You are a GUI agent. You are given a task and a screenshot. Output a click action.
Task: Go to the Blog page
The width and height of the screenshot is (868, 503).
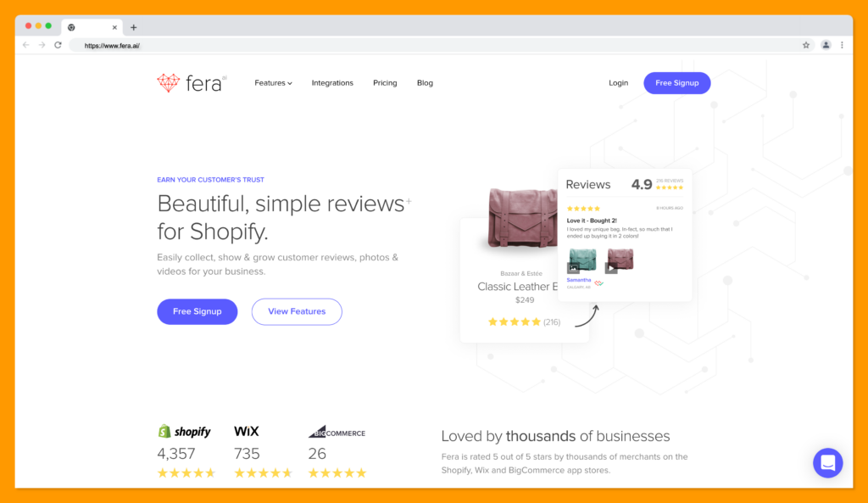coord(425,83)
